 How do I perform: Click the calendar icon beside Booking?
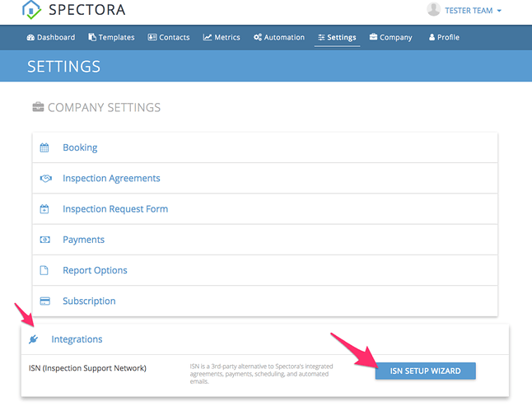click(x=45, y=148)
